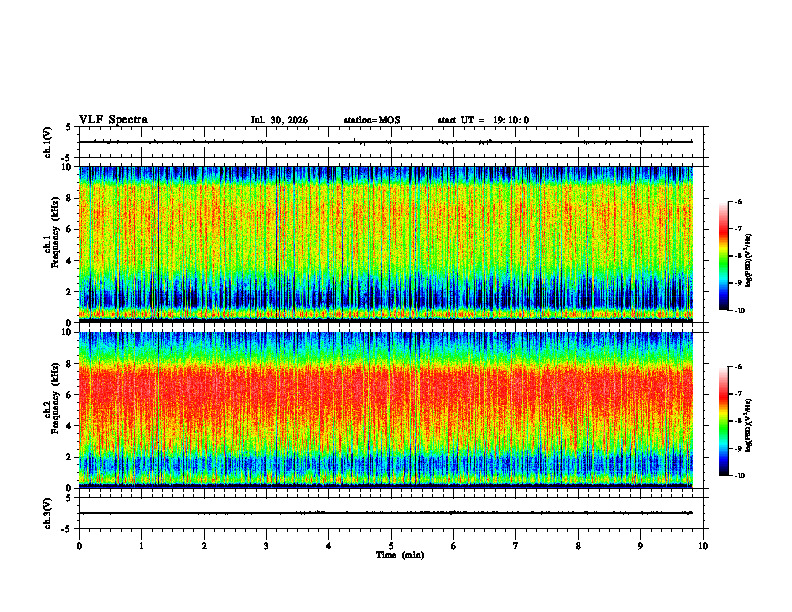Click the "-10" label on ch.1 color bar

tap(740, 311)
